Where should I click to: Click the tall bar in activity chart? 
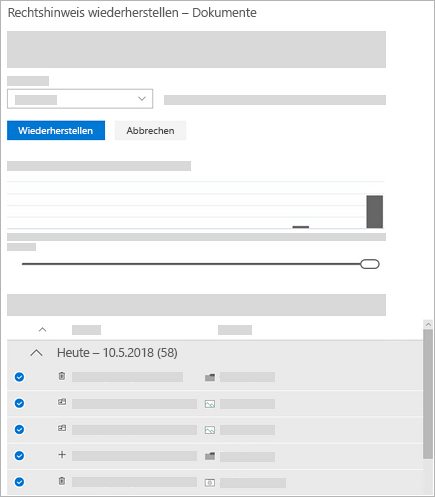[375, 212]
